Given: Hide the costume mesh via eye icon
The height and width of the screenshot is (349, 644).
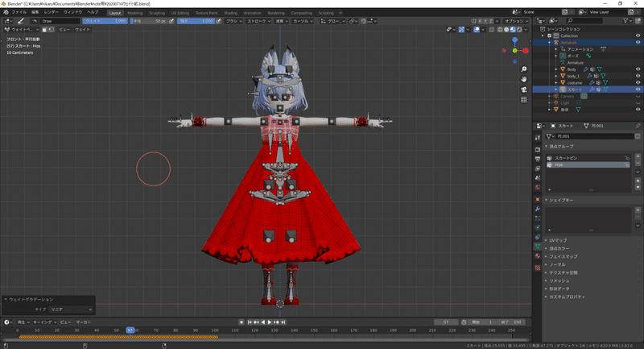Looking at the screenshot, I should (638, 83).
